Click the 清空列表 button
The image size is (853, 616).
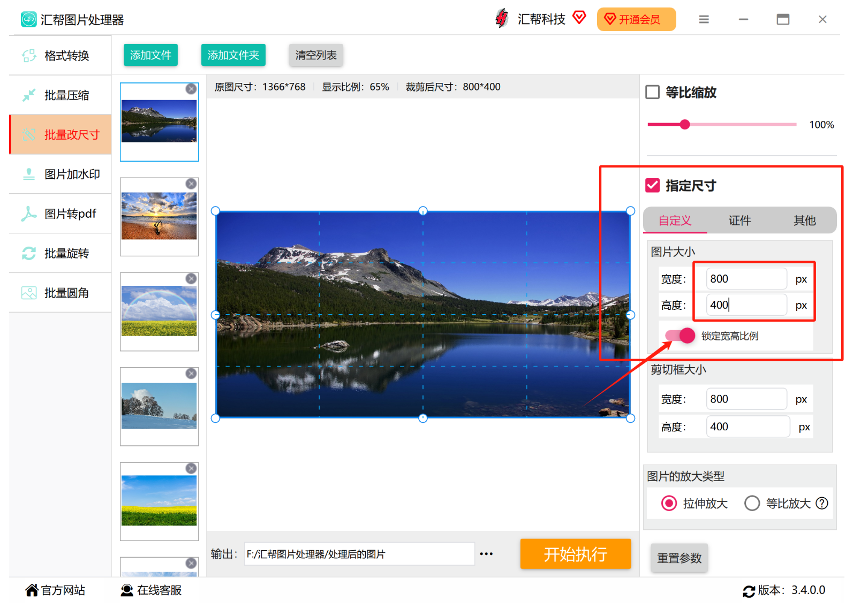point(316,55)
